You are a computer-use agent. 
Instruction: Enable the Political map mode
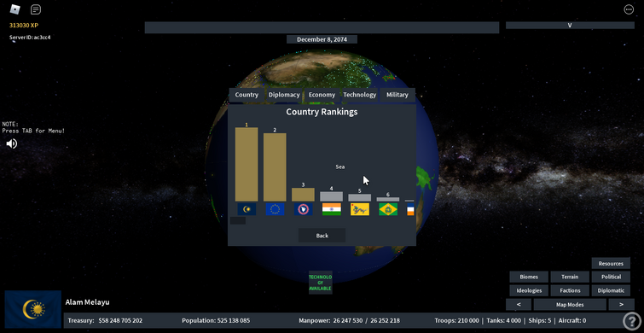611,277
